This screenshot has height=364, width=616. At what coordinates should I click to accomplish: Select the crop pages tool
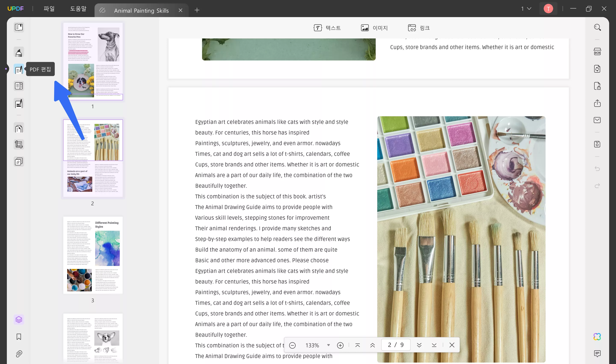coord(19,144)
